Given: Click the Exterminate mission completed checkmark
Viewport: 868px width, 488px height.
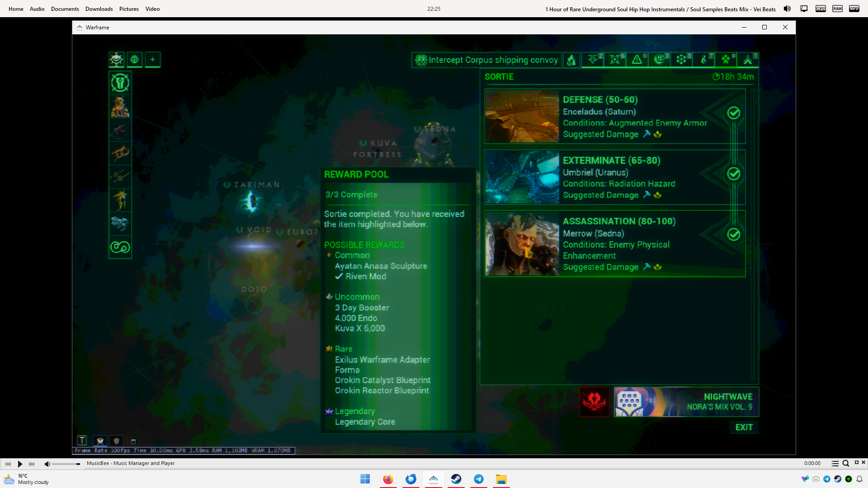Looking at the screenshot, I should [733, 174].
